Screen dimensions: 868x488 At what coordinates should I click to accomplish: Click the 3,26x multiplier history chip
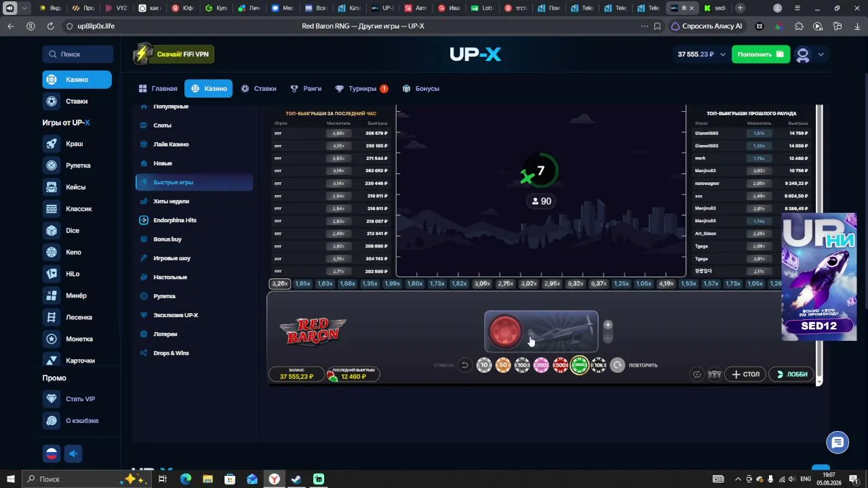click(279, 284)
